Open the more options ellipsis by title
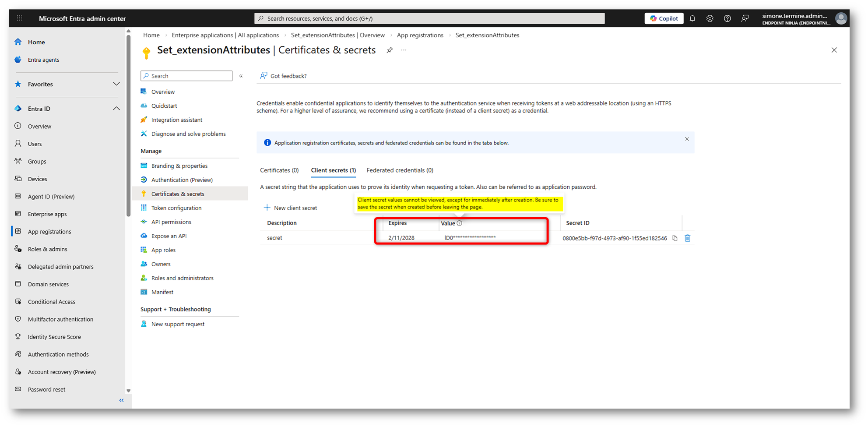Screen dimensions: 868x427 coord(404,50)
